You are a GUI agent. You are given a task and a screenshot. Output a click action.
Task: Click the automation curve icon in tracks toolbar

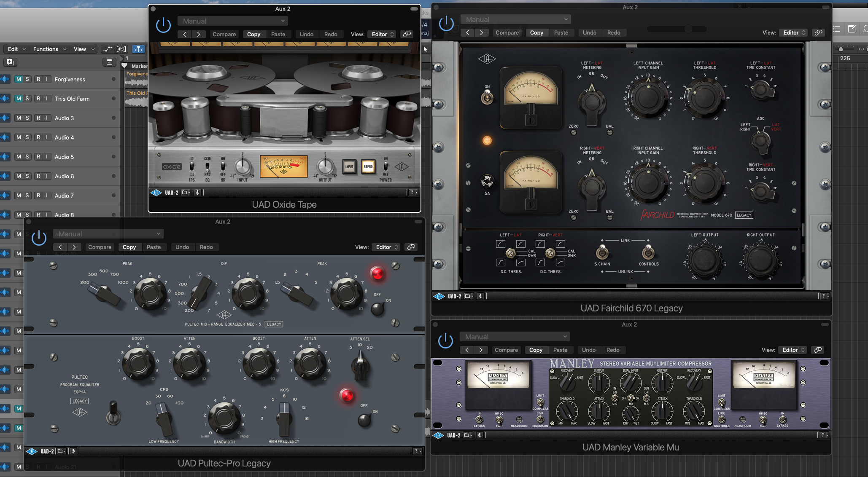(x=107, y=49)
